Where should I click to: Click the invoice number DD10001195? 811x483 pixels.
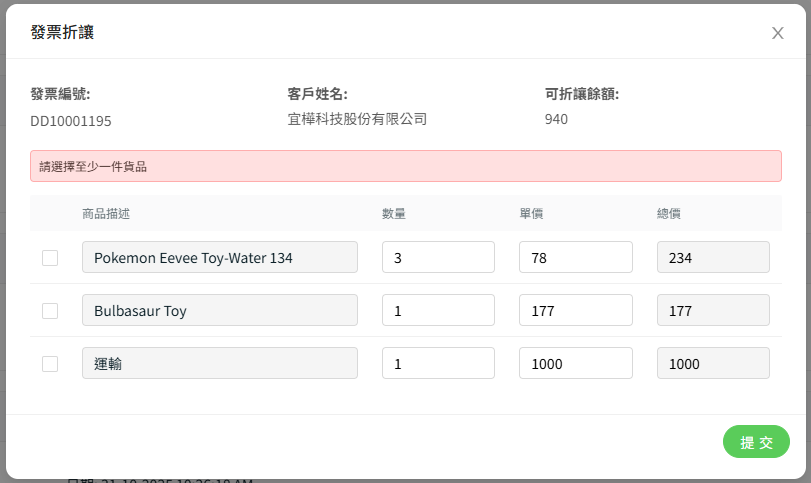(71, 121)
